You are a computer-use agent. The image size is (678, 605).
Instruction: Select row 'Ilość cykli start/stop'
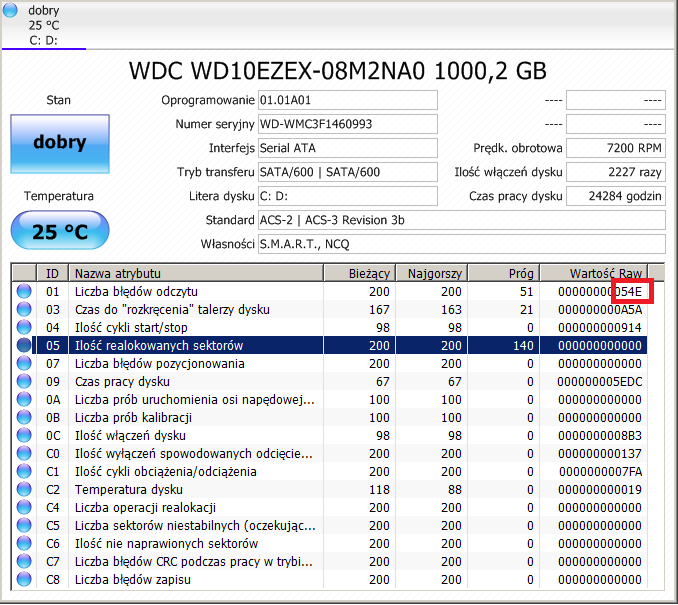click(x=329, y=327)
